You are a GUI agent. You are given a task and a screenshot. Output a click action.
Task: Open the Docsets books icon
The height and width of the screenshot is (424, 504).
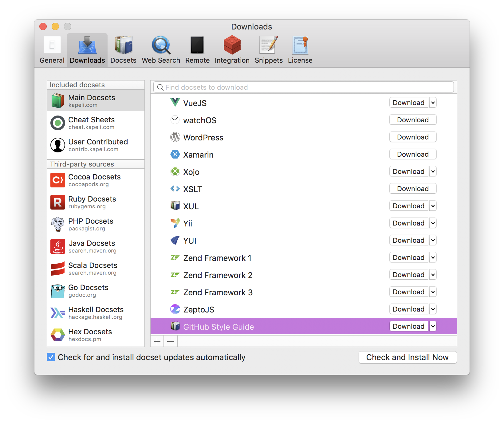coord(123,45)
